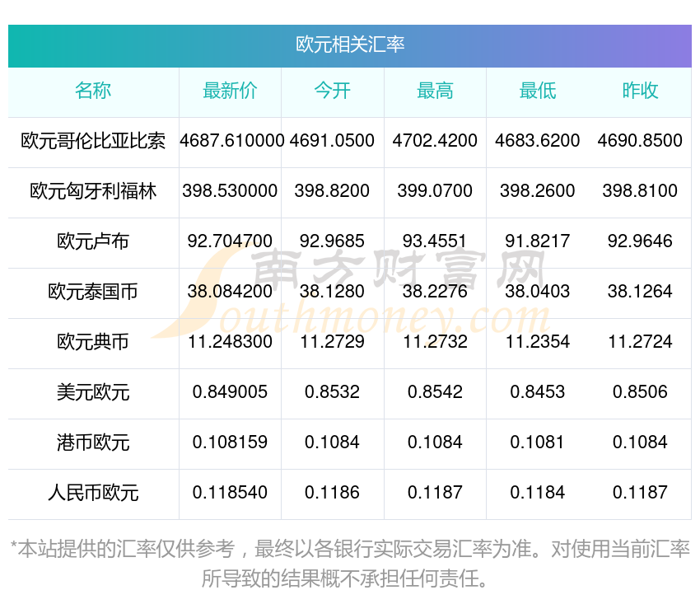Click the 最低 column header
The width and height of the screenshot is (700, 604).
pyautogui.click(x=538, y=91)
